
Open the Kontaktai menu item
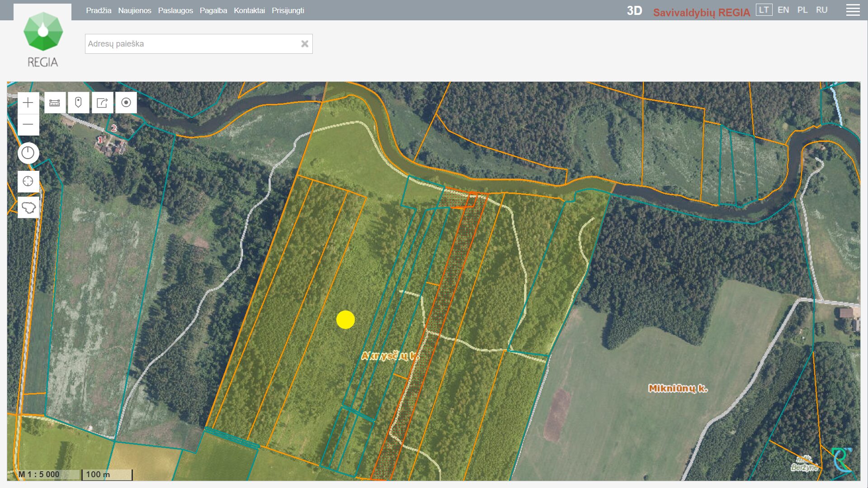(x=249, y=10)
